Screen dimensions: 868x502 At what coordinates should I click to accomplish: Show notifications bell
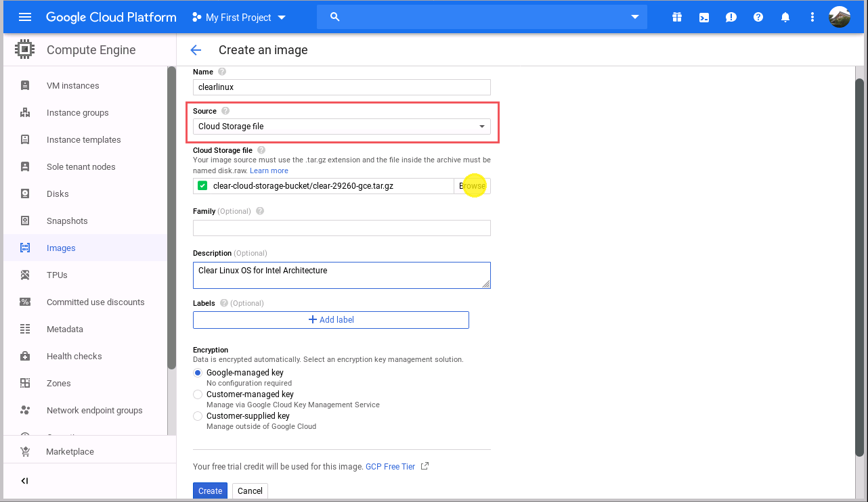(x=785, y=17)
